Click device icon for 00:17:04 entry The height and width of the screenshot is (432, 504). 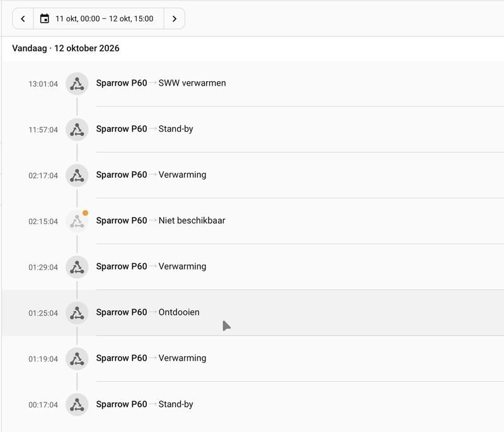[77, 405]
